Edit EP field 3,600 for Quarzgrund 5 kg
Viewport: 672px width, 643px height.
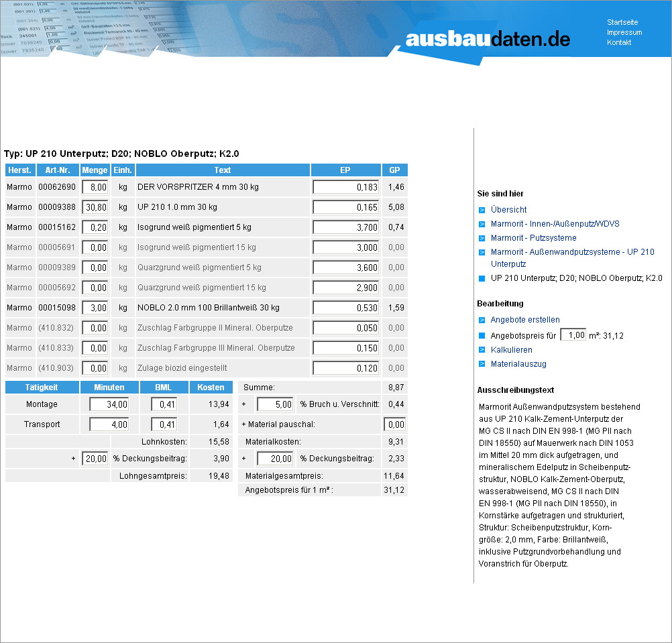pos(346,268)
